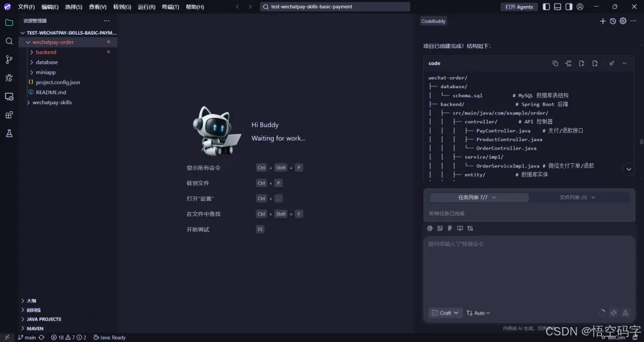Open the 选择(S) menu
The image size is (644, 342).
(x=73, y=7)
